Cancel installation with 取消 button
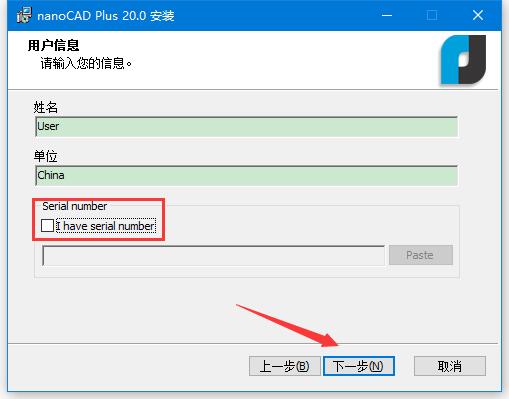Viewport: 509px width, 399px height. (450, 366)
